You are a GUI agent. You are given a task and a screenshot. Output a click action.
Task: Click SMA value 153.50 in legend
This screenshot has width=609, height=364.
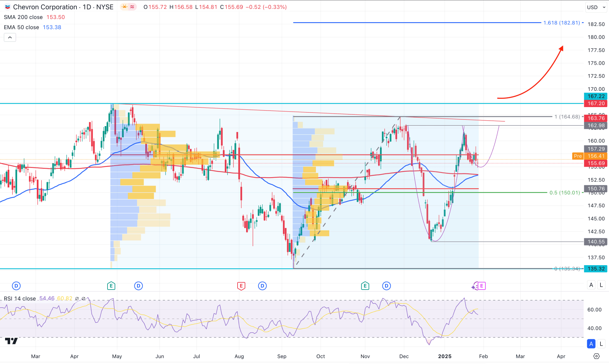pyautogui.click(x=56, y=17)
